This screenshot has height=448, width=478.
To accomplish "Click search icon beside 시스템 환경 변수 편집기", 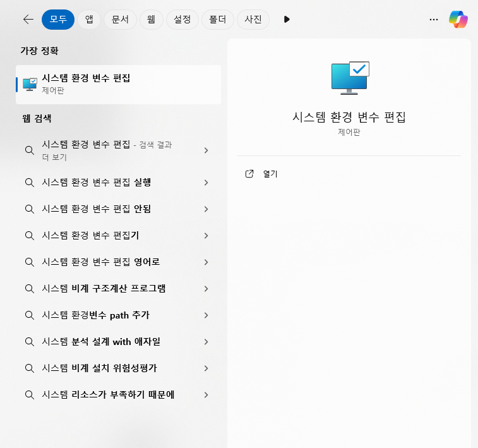I will point(30,236).
